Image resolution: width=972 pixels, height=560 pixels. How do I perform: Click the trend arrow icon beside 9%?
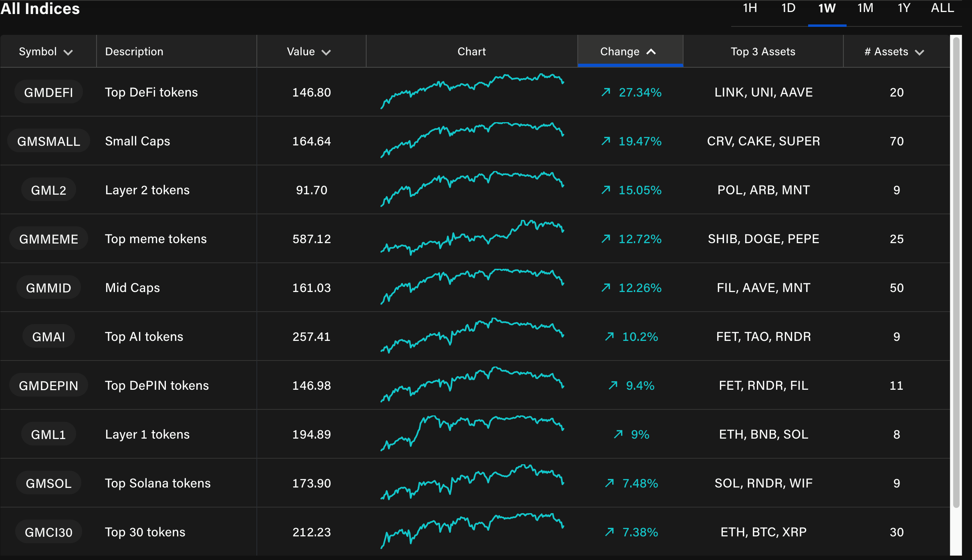point(618,434)
